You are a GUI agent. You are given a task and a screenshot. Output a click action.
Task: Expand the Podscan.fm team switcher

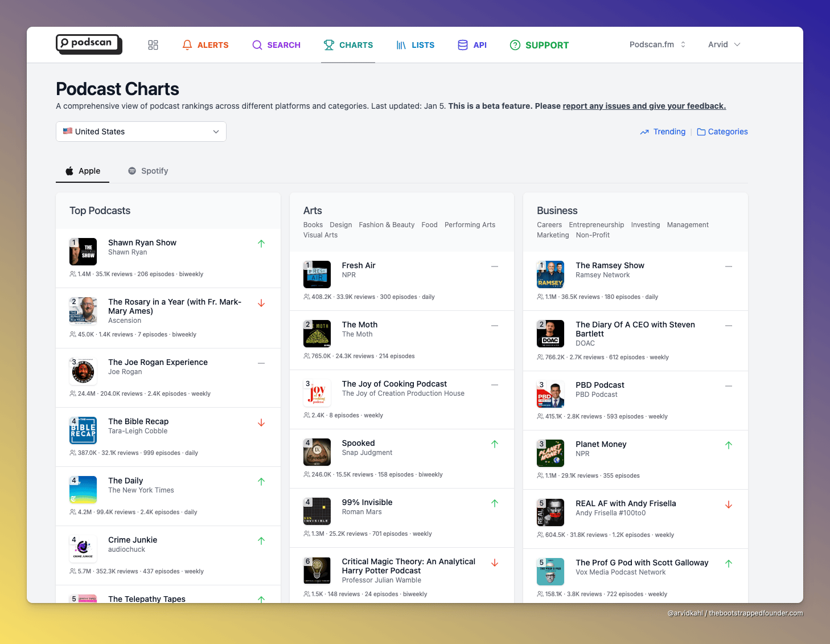pos(658,44)
